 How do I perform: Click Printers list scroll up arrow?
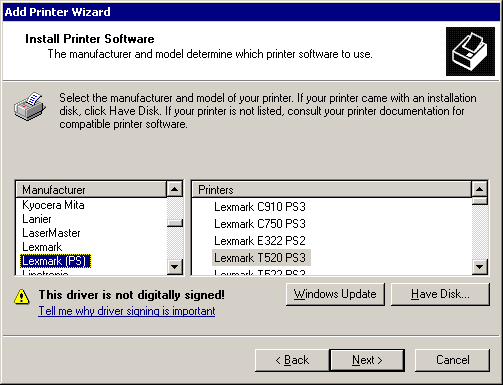click(x=480, y=189)
